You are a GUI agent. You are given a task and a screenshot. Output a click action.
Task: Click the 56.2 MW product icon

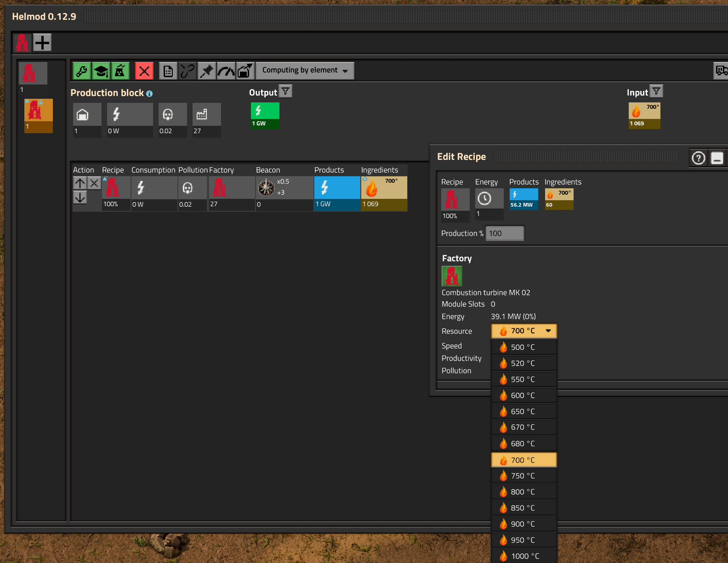523,199
